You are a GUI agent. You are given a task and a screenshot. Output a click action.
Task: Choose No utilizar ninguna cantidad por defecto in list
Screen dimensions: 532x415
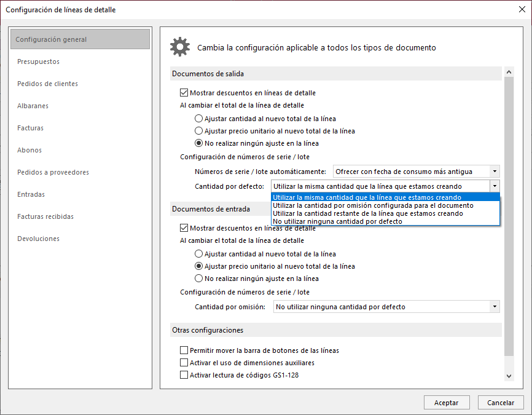point(385,221)
